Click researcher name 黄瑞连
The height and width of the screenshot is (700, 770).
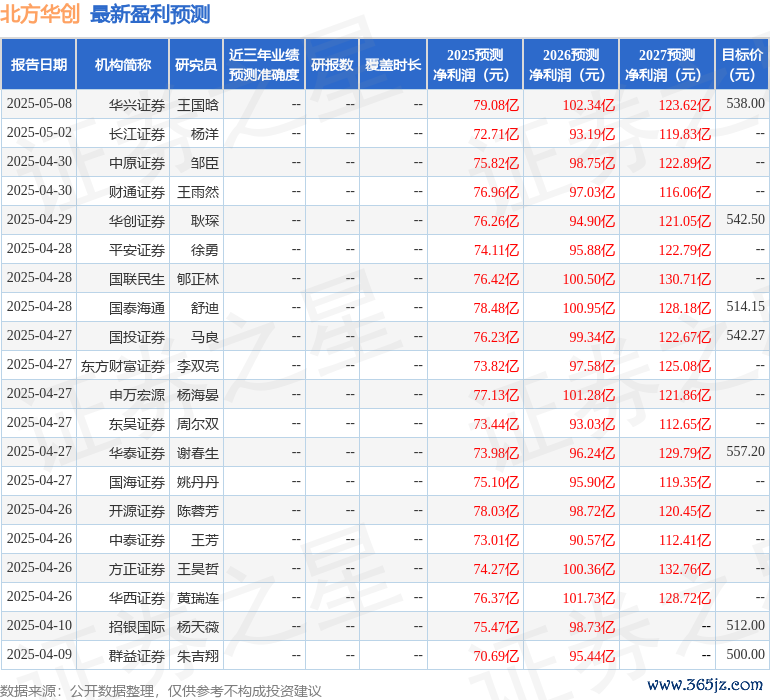(x=197, y=597)
